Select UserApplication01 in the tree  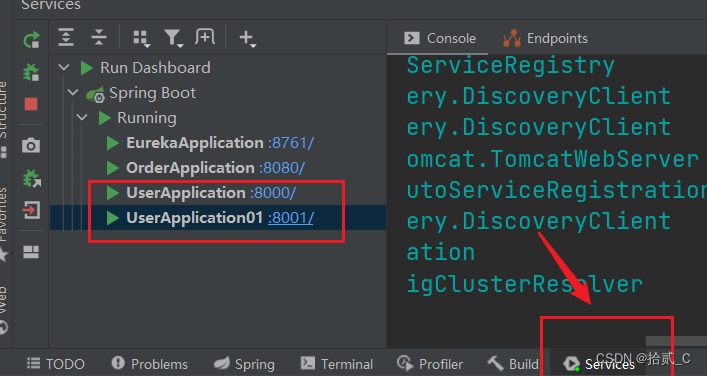click(194, 218)
